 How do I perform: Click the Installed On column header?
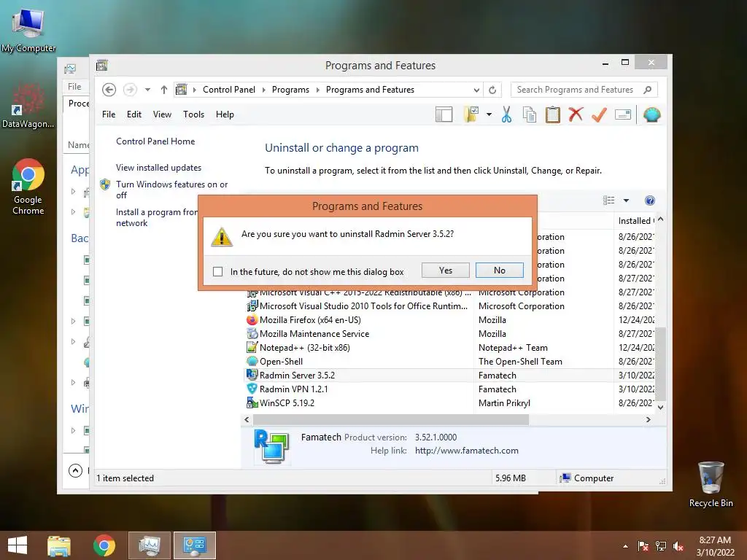coord(635,221)
